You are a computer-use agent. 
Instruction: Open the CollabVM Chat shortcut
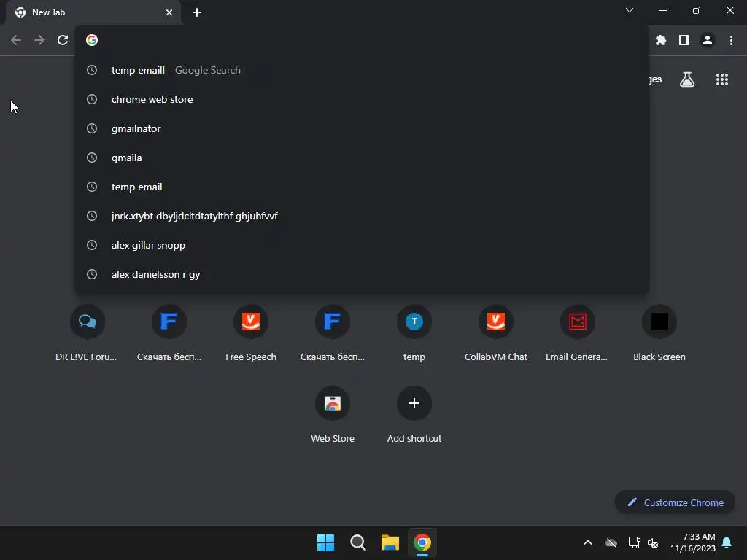(496, 334)
